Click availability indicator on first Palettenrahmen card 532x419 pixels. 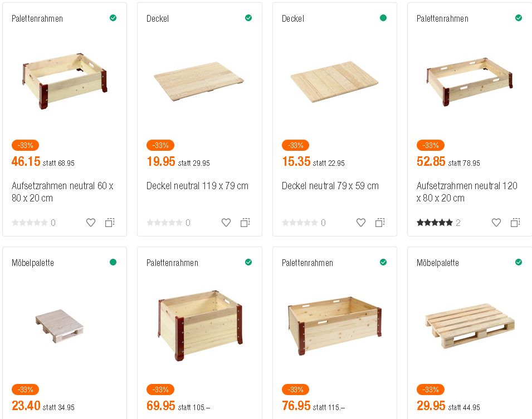pyautogui.click(x=113, y=18)
